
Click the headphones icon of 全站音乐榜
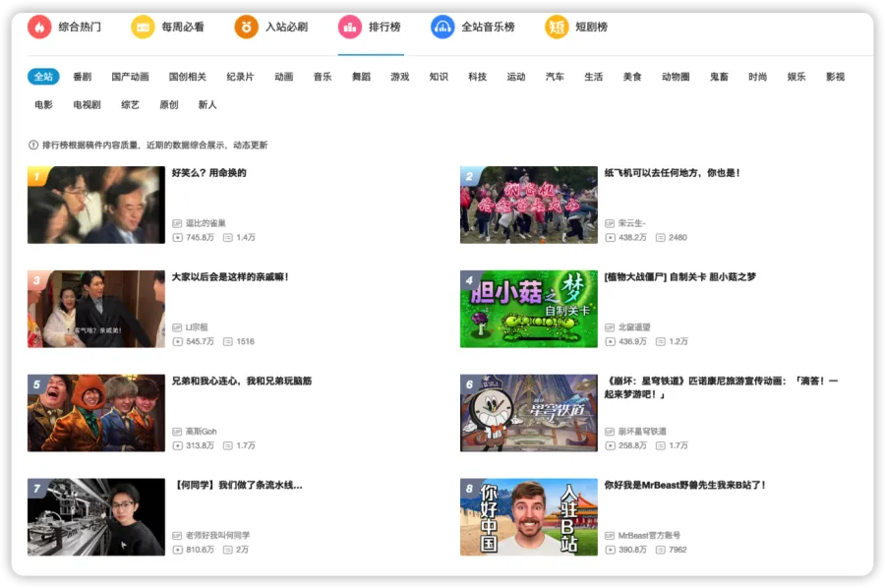(444, 28)
